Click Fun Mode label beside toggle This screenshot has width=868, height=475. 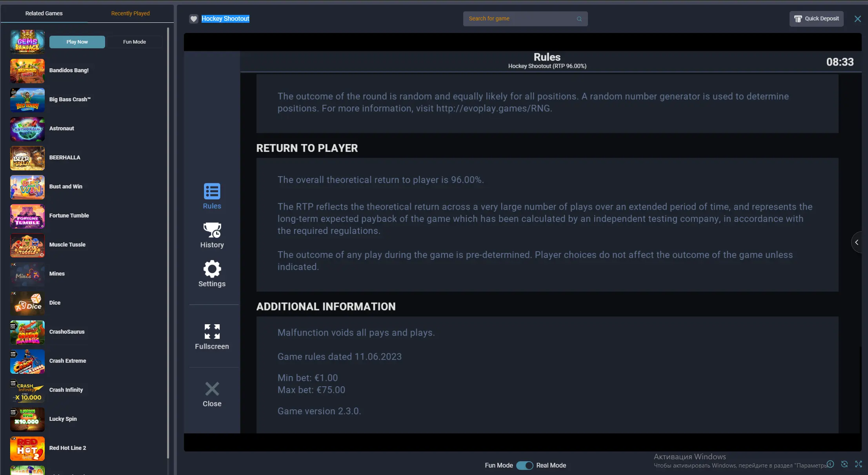click(499, 465)
